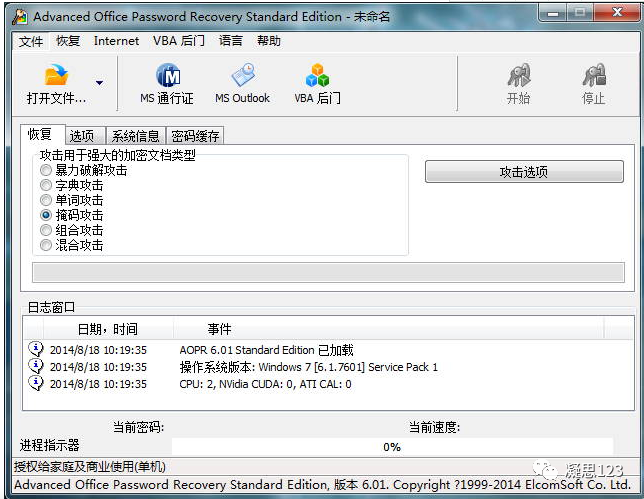644x499 pixels.
Task: Select 字典攻击 radio button
Action: click(46, 185)
